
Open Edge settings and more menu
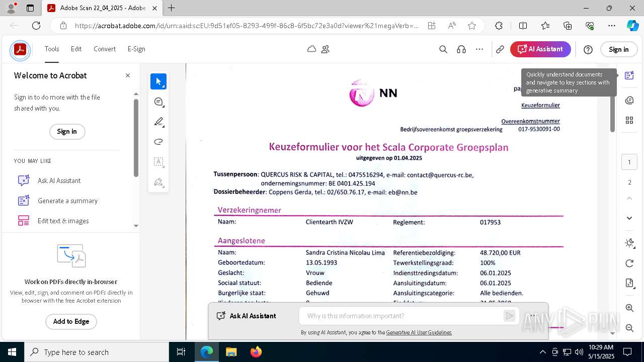(x=612, y=26)
